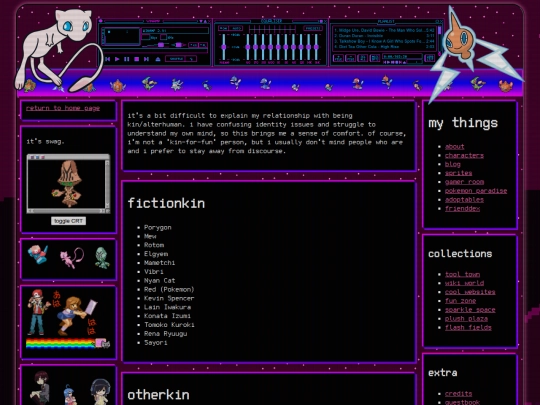Click the Winamp previous track button
This screenshot has height=405, width=540.
pos(107,59)
